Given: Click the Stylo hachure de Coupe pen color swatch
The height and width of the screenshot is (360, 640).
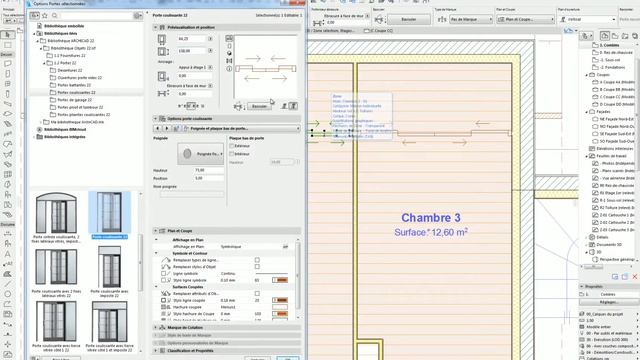Looking at the screenshot, I should click(280, 314).
